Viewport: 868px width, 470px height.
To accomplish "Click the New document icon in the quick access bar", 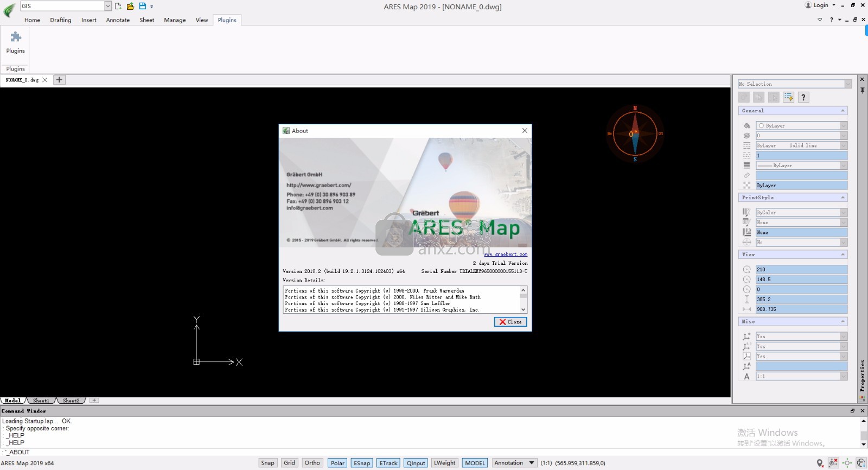I will (x=118, y=6).
